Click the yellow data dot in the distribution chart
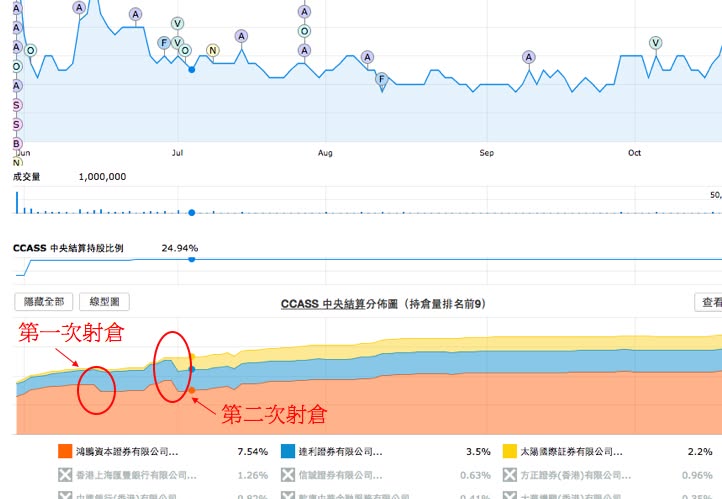The height and width of the screenshot is (499, 722). point(192,356)
